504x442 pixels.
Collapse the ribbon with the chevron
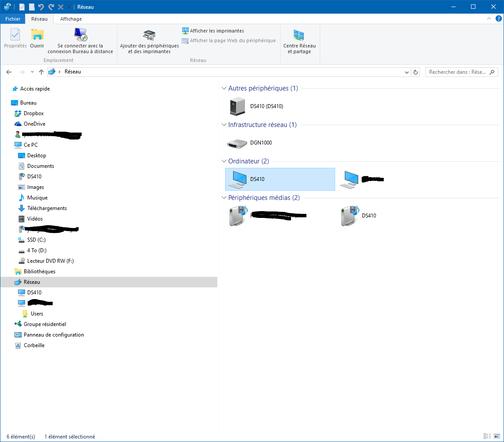(x=489, y=18)
